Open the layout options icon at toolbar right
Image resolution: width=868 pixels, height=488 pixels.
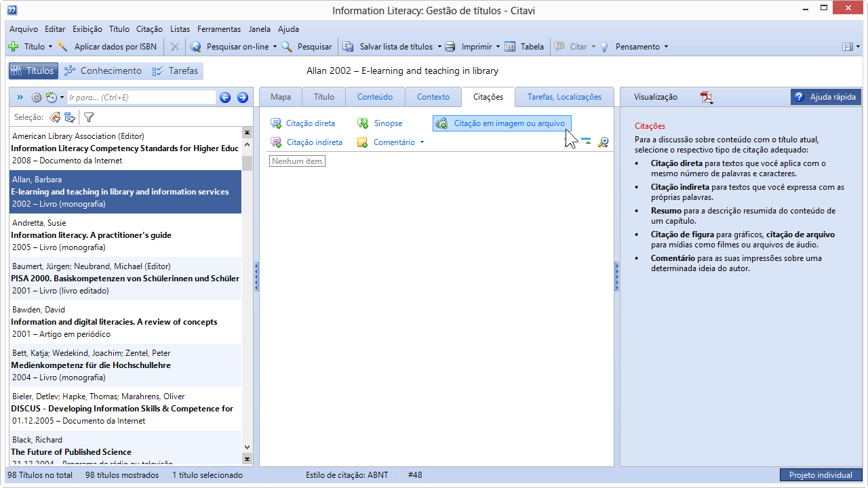(x=848, y=47)
